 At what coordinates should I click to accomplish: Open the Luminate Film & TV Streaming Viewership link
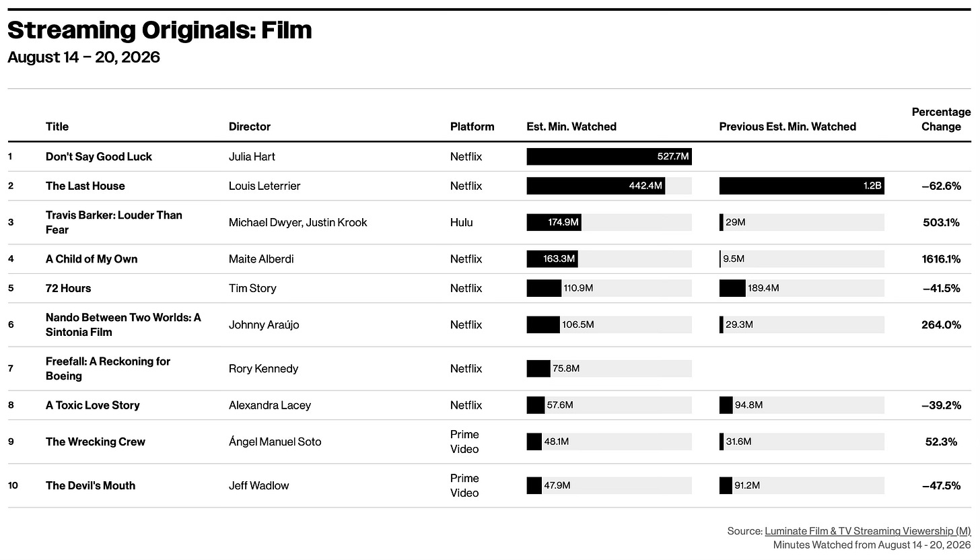tap(868, 531)
